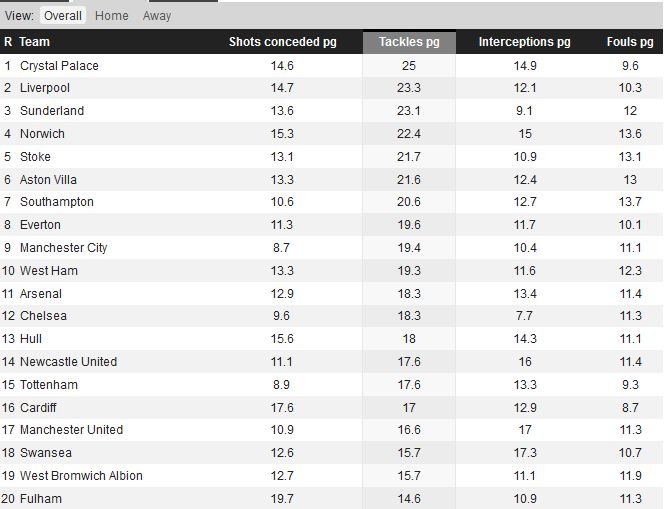Switch to the Away view
The height and width of the screenshot is (509, 664).
point(157,16)
